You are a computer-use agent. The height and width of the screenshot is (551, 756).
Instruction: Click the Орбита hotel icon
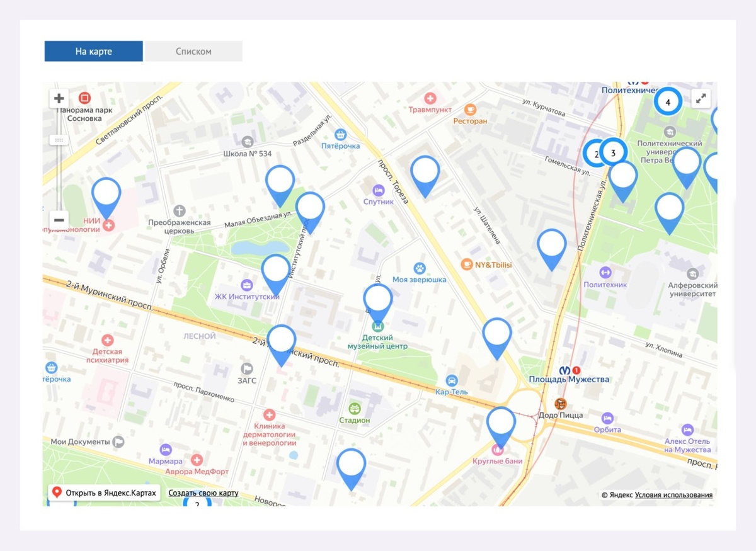(x=607, y=418)
